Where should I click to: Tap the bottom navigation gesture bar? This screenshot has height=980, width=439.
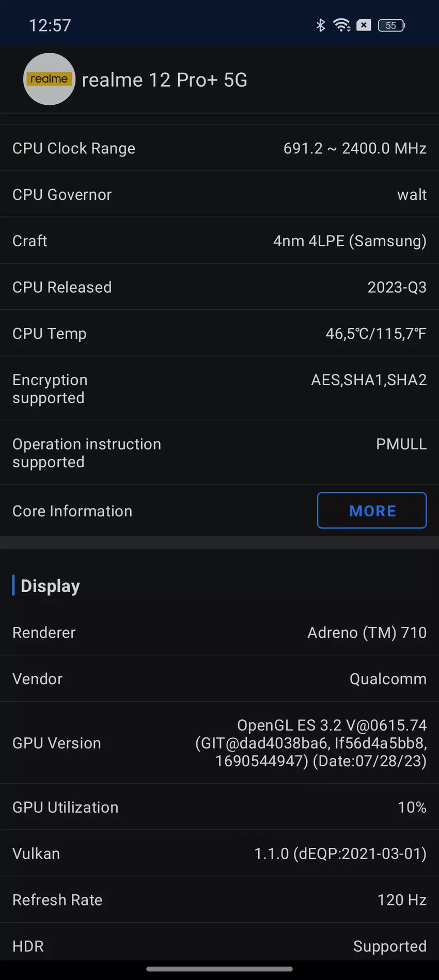point(219,969)
